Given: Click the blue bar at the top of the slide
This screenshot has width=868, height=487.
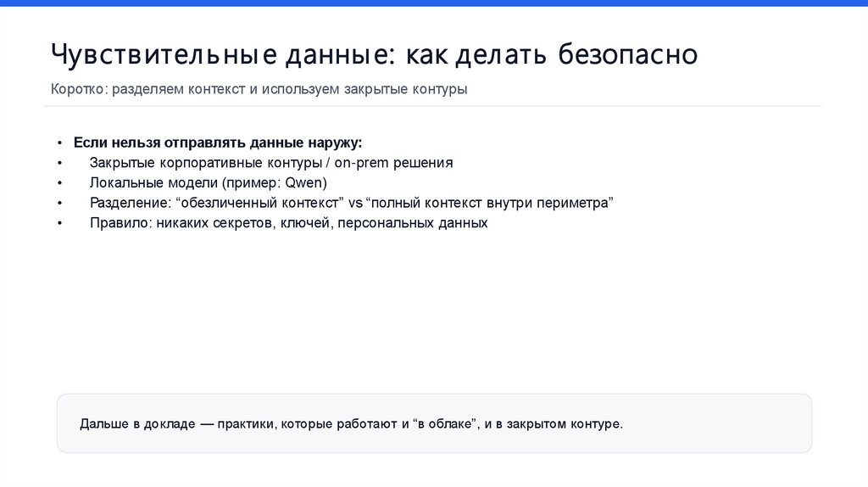Looking at the screenshot, I should [434, 3].
